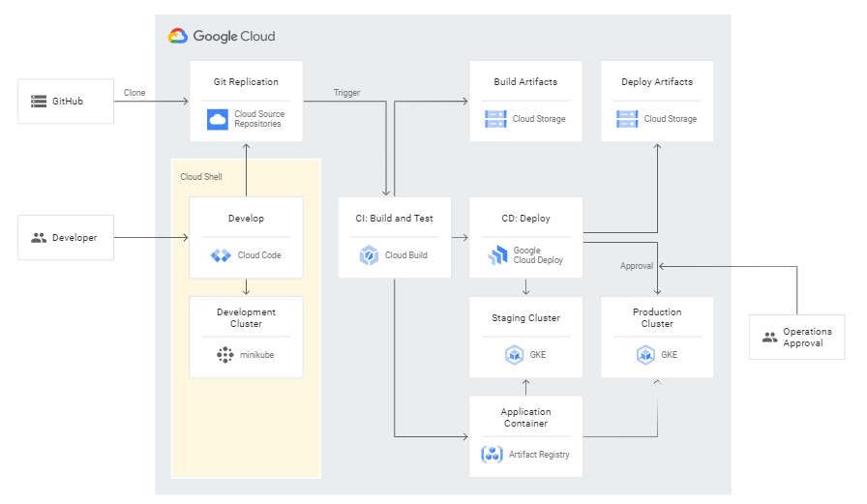This screenshot has height=504, width=867.
Task: Click the Cloud Shell label
Action: tap(201, 177)
